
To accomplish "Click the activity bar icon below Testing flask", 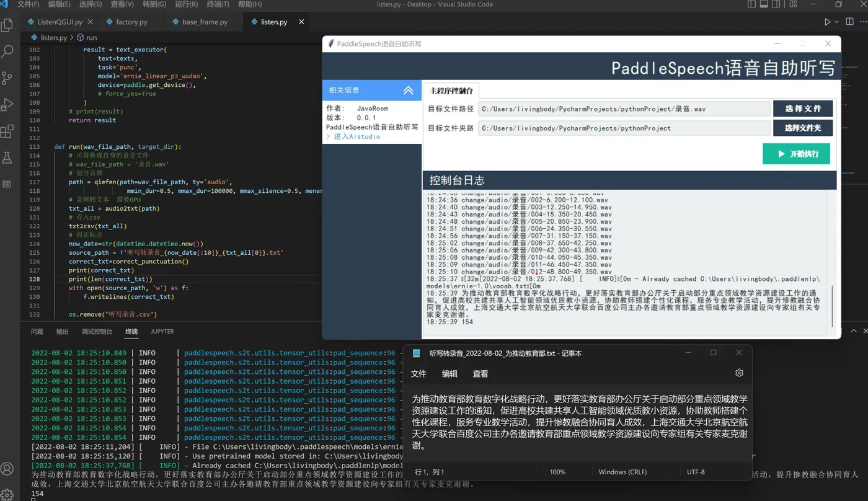I will pos(7,184).
